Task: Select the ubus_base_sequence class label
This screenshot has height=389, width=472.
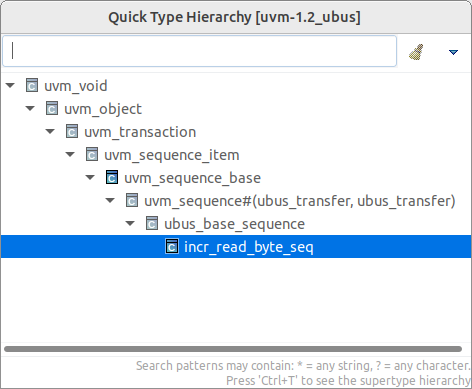Action: point(234,224)
